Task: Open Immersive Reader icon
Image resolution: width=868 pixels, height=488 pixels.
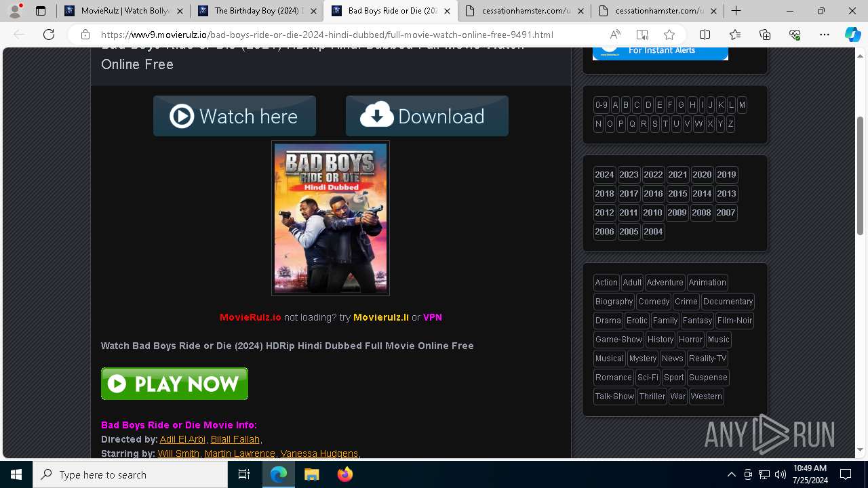Action: coord(642,35)
